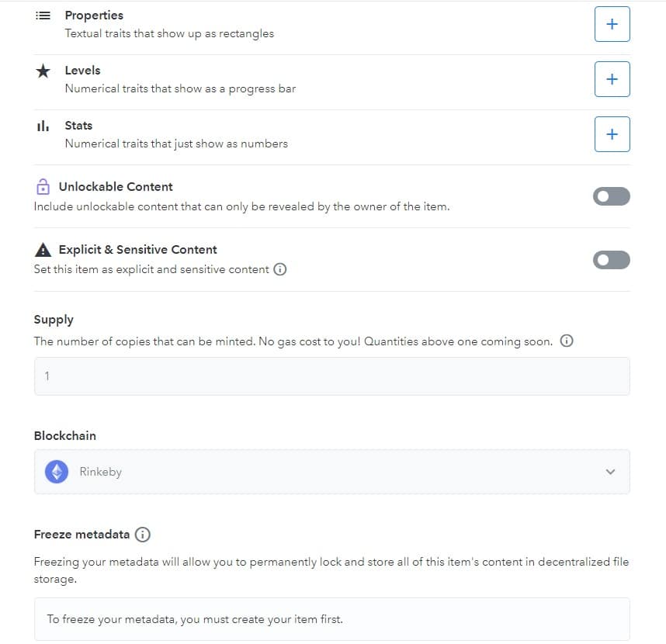Image resolution: width=666 pixels, height=644 pixels.
Task: Click the info icon beside Freeze metadata
Action: pyautogui.click(x=143, y=535)
